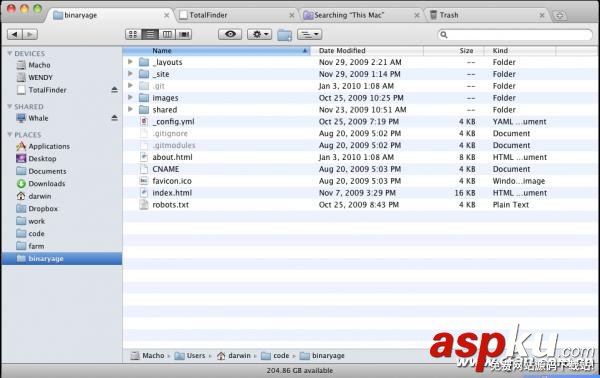This screenshot has width=600, height=378.
Task: Expand the images folder
Action: (130, 97)
